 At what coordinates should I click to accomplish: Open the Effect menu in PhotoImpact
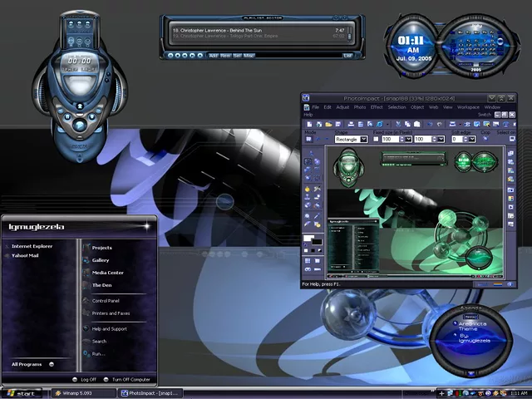pyautogui.click(x=377, y=107)
